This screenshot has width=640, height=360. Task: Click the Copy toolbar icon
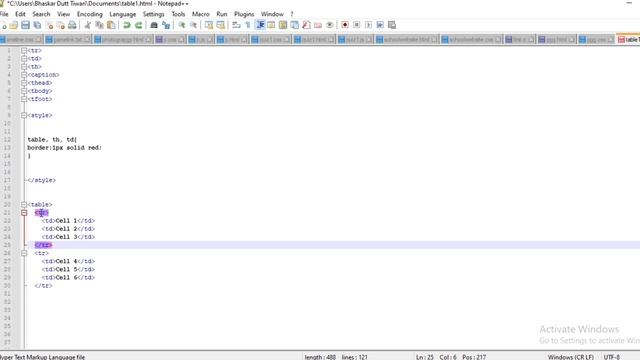click(x=99, y=25)
